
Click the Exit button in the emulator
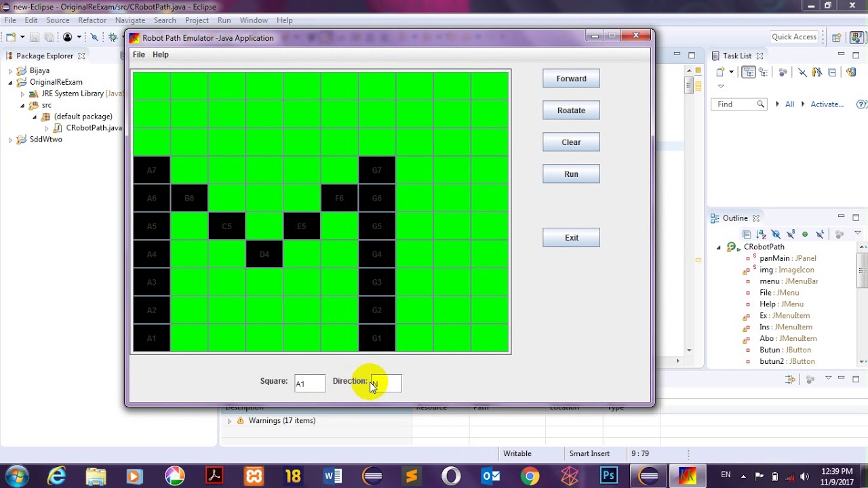coord(571,238)
